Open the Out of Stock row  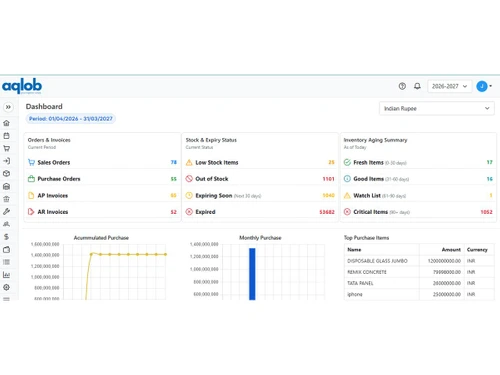click(x=260, y=179)
